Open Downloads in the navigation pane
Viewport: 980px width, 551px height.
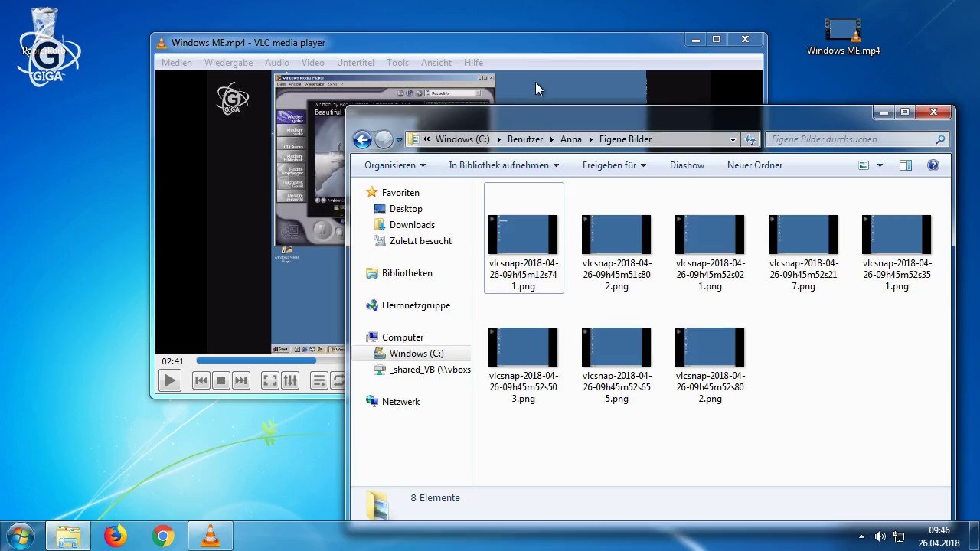pyautogui.click(x=412, y=225)
